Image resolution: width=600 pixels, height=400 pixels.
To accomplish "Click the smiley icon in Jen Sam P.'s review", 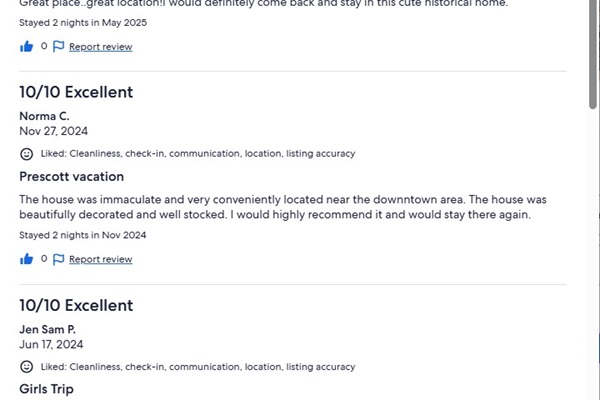I will [x=26, y=367].
